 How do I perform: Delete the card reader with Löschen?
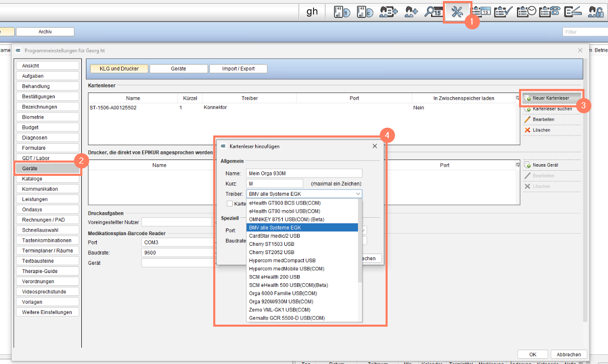click(x=552, y=130)
